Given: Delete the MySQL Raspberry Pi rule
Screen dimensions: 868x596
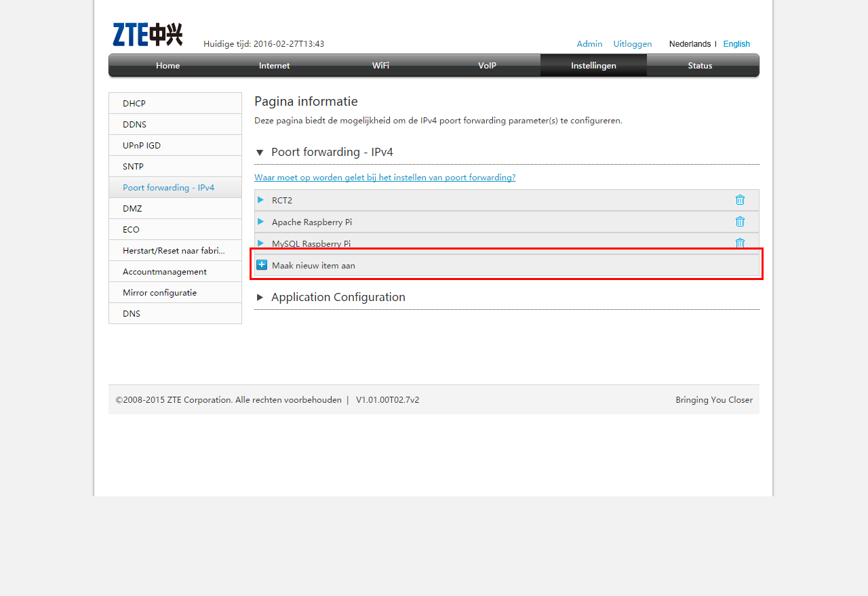Looking at the screenshot, I should point(740,243).
